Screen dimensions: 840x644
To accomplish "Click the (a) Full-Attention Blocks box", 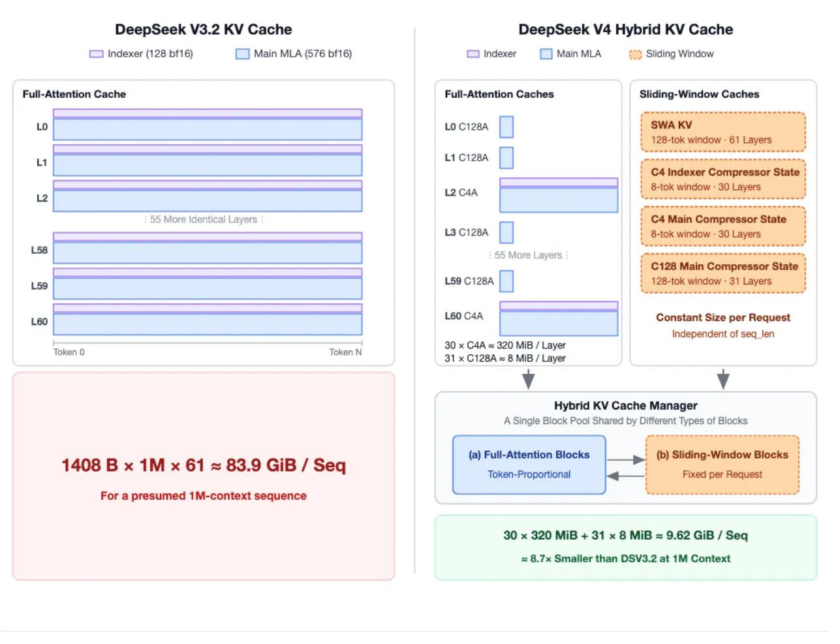I will pos(529,465).
